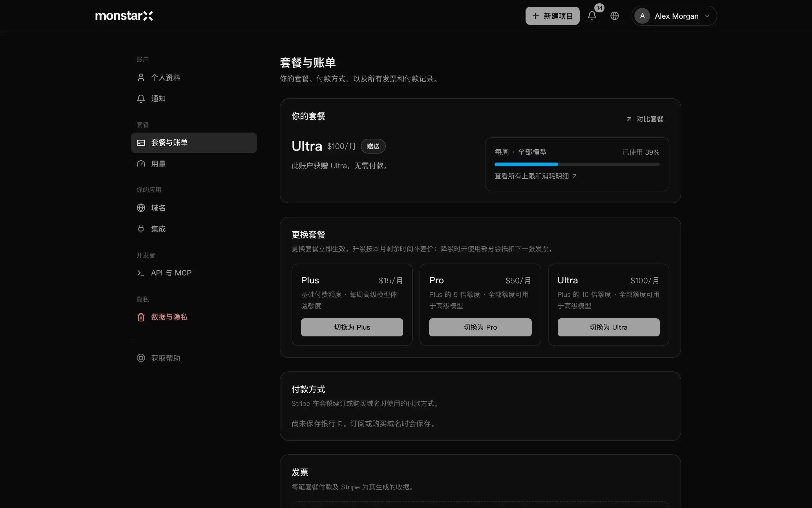Click the 新建项目 button

[x=552, y=16]
